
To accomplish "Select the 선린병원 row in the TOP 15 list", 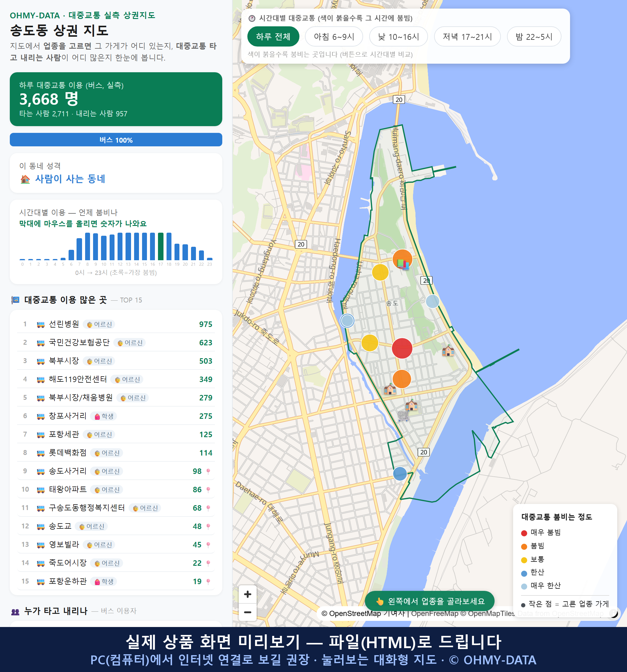I will pyautogui.click(x=116, y=325).
